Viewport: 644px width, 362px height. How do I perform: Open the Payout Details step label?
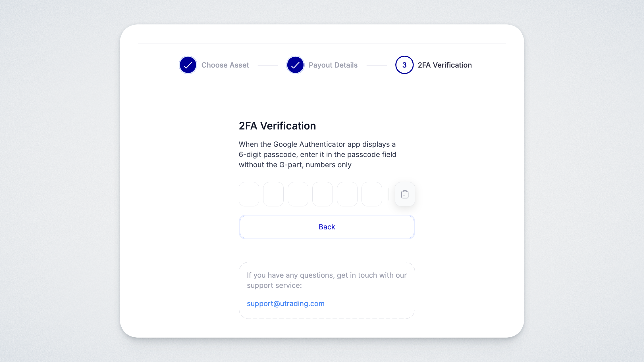(333, 65)
